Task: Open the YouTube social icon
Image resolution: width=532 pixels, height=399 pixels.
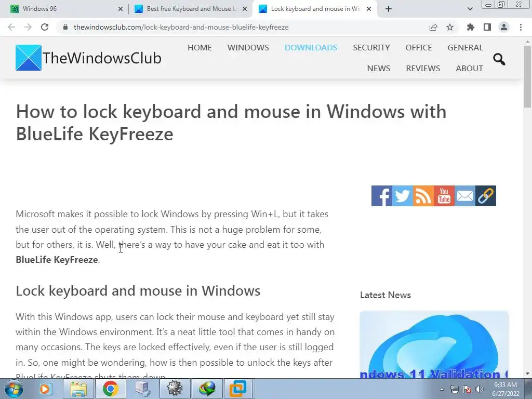Action: [x=444, y=196]
